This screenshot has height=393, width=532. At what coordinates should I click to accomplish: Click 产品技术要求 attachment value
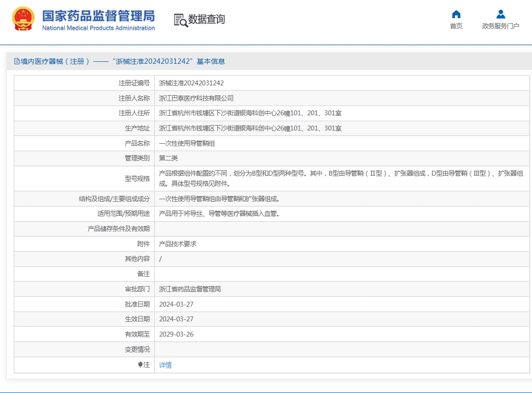click(x=178, y=244)
